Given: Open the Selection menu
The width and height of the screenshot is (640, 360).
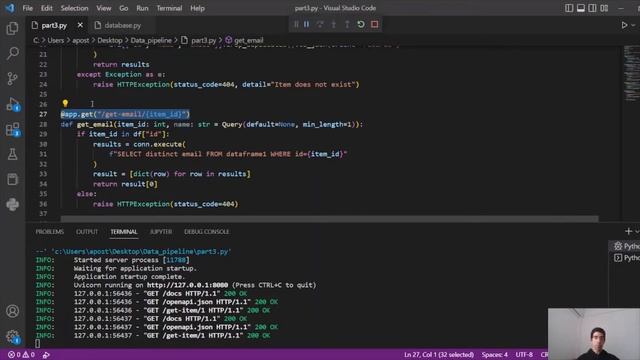Looking at the screenshot, I should (x=74, y=8).
